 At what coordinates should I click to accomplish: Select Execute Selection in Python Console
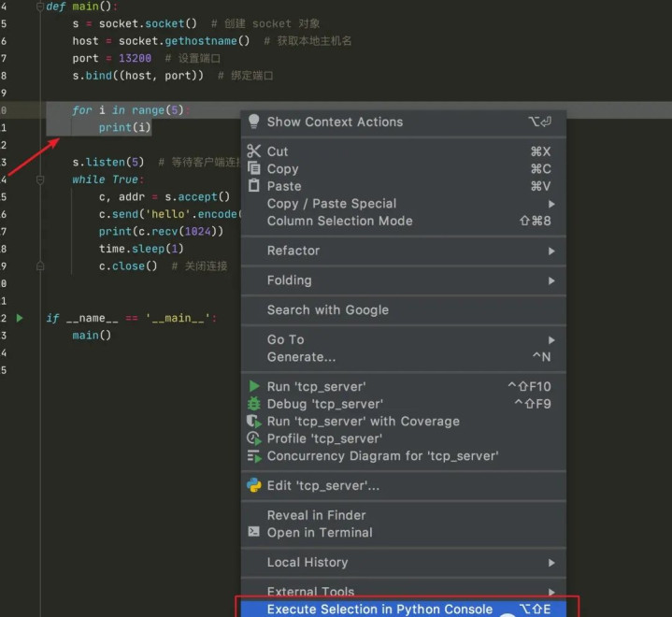pyautogui.click(x=379, y=610)
